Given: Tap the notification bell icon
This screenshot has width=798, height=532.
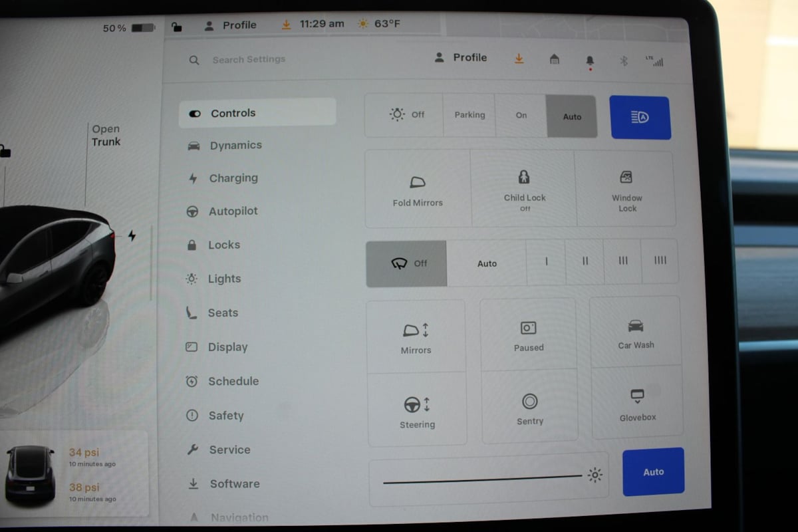Looking at the screenshot, I should click(x=589, y=61).
